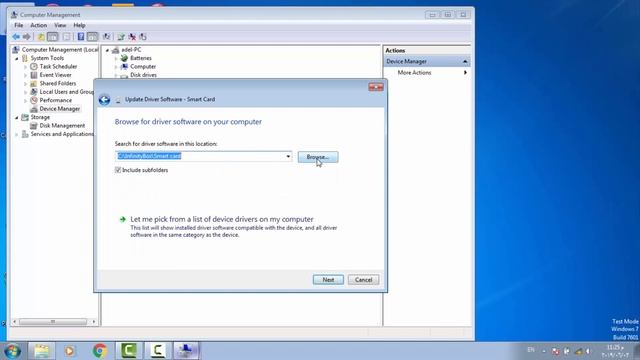Viewport: 640px width, 360px height.
Task: Open the View menu
Action: [60, 25]
